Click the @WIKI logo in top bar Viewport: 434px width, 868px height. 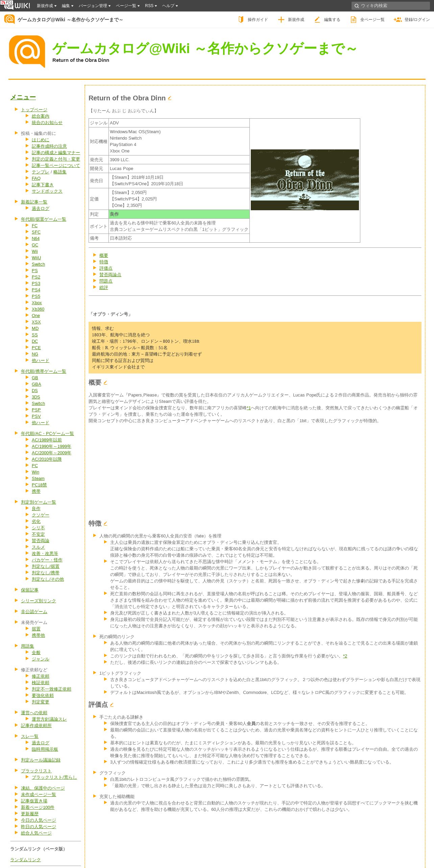click(17, 6)
